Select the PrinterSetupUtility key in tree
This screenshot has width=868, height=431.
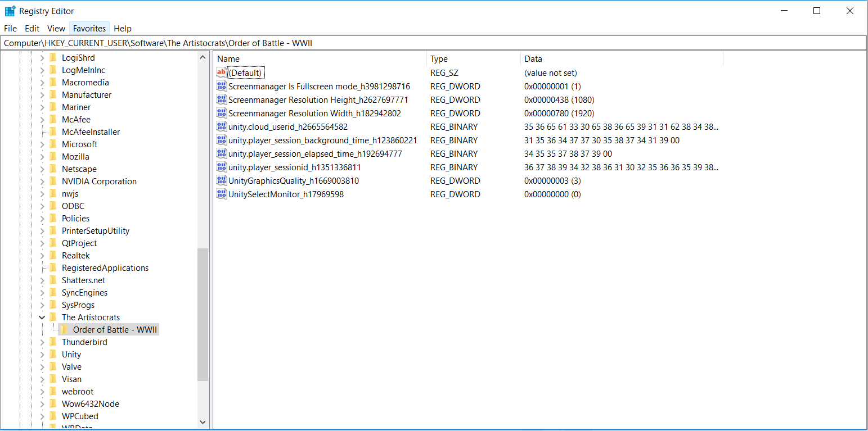[x=96, y=230]
